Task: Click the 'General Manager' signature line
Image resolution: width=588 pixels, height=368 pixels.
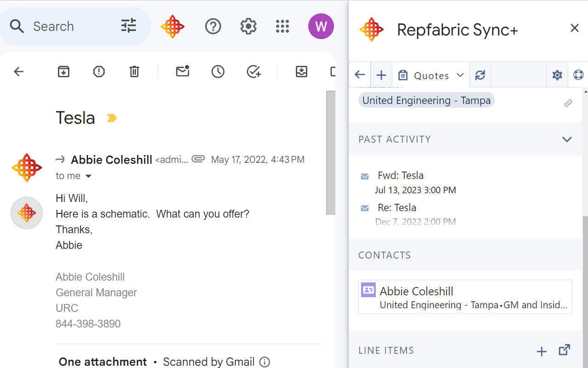Action: (96, 293)
